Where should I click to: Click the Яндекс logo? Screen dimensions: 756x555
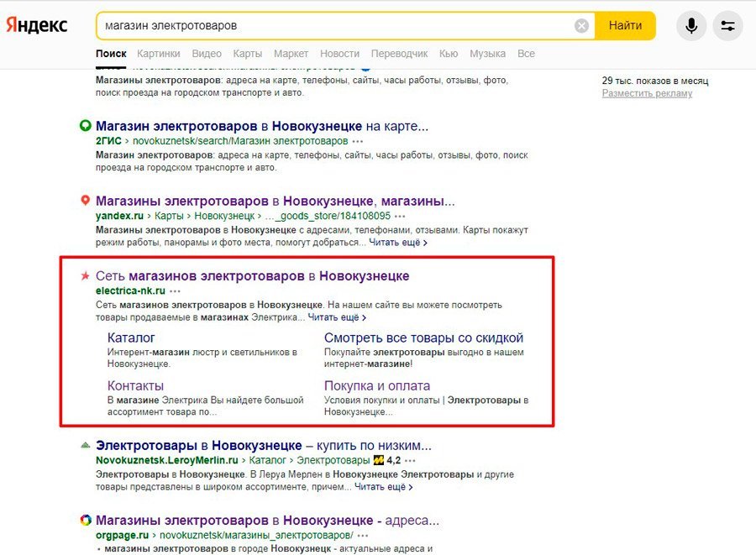tap(37, 25)
